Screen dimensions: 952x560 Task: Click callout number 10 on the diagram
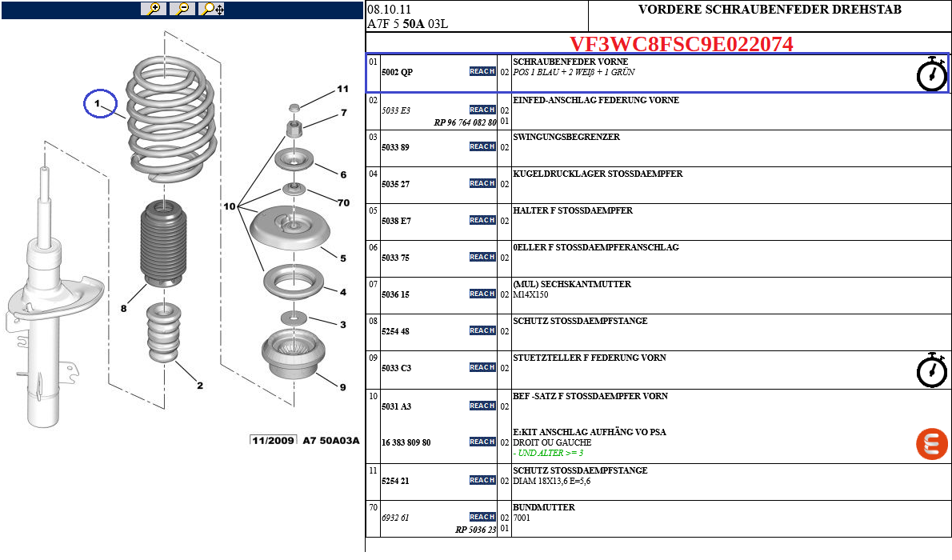230,206
